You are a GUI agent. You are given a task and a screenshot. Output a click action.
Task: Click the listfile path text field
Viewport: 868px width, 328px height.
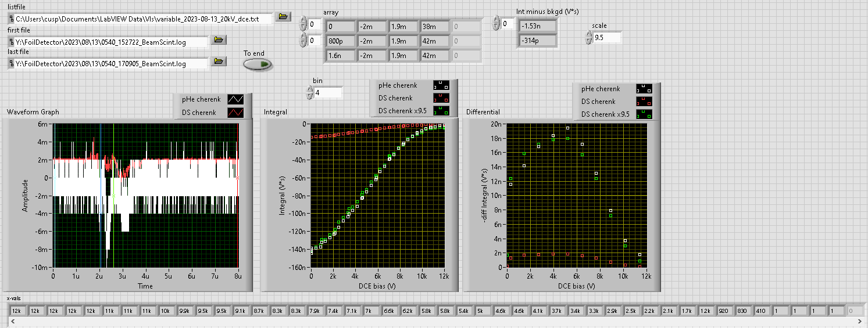tap(144, 19)
